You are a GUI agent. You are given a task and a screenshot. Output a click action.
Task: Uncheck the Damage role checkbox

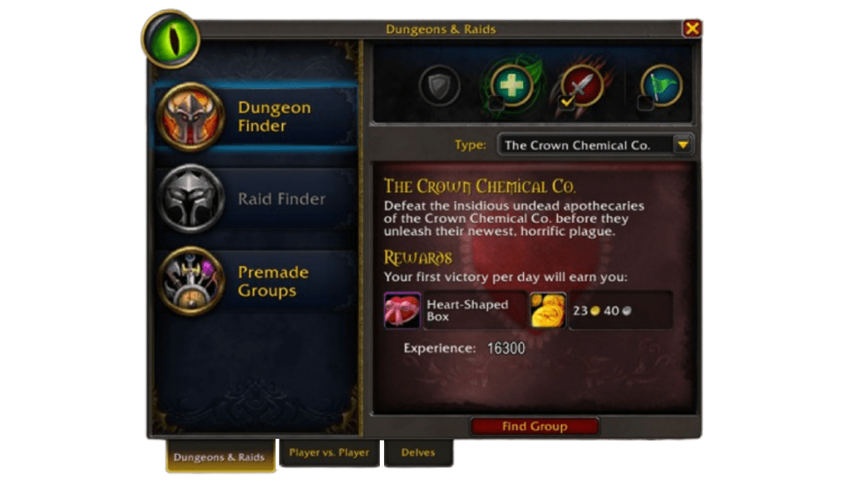[x=565, y=102]
